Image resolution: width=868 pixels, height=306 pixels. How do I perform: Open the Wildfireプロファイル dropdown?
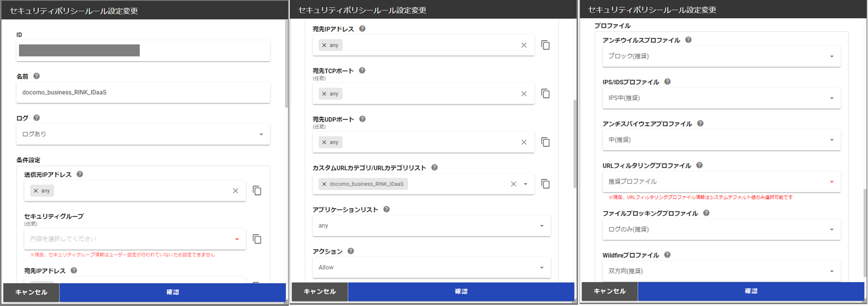click(x=721, y=270)
